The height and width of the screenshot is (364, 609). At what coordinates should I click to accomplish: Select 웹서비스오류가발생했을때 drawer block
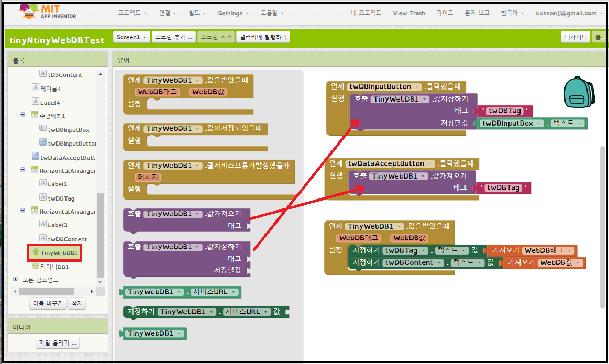[x=209, y=180]
